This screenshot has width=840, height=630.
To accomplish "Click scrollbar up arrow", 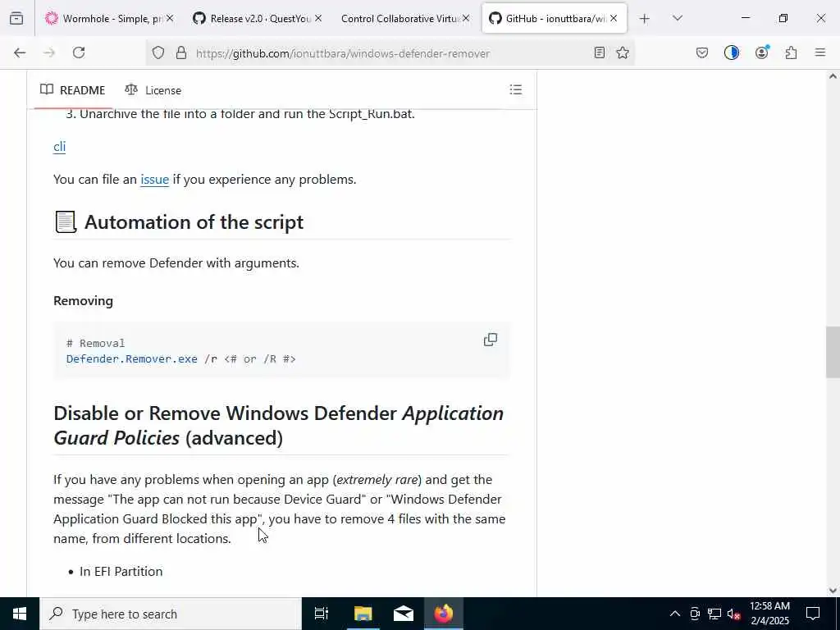I will point(833,76).
